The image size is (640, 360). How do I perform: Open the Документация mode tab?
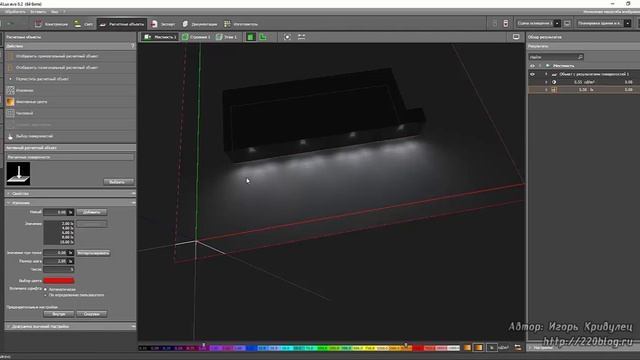pyautogui.click(x=200, y=24)
